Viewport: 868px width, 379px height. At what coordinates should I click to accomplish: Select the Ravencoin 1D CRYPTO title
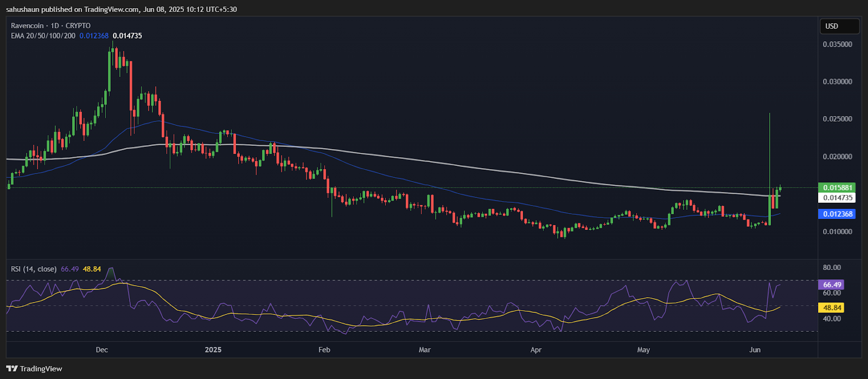[x=51, y=25]
